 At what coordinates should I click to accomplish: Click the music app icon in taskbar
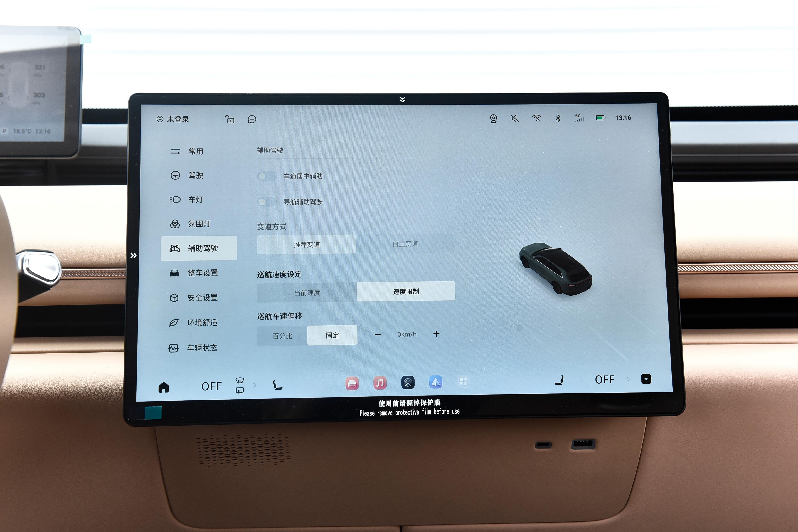click(381, 384)
